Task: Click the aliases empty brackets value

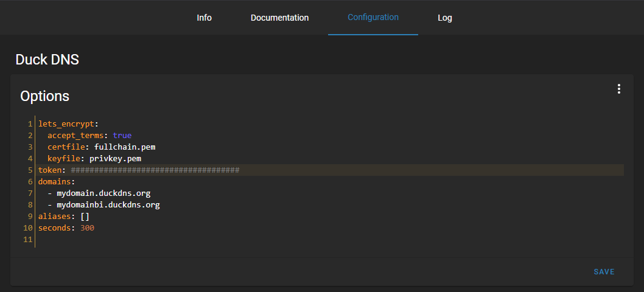Action: [x=85, y=216]
